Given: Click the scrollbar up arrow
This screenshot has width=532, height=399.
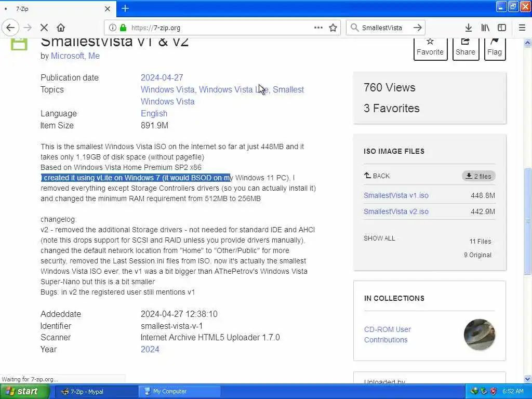Looking at the screenshot, I should (x=527, y=43).
